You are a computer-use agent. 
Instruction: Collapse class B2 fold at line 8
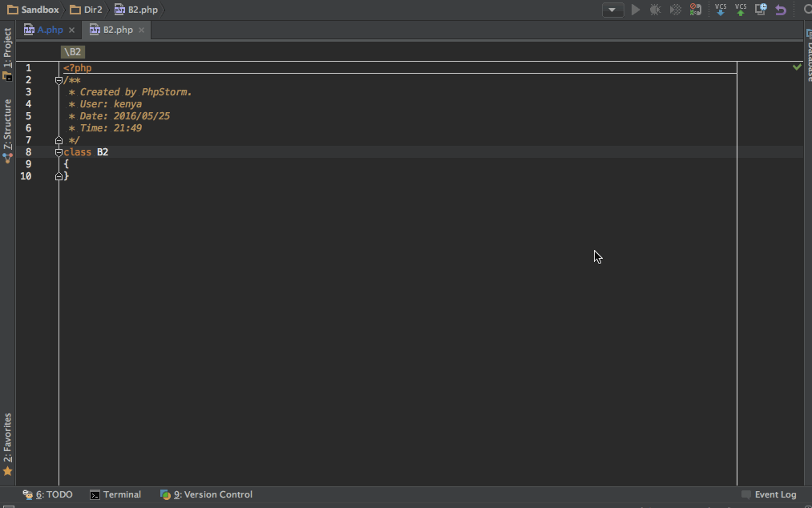(x=59, y=152)
